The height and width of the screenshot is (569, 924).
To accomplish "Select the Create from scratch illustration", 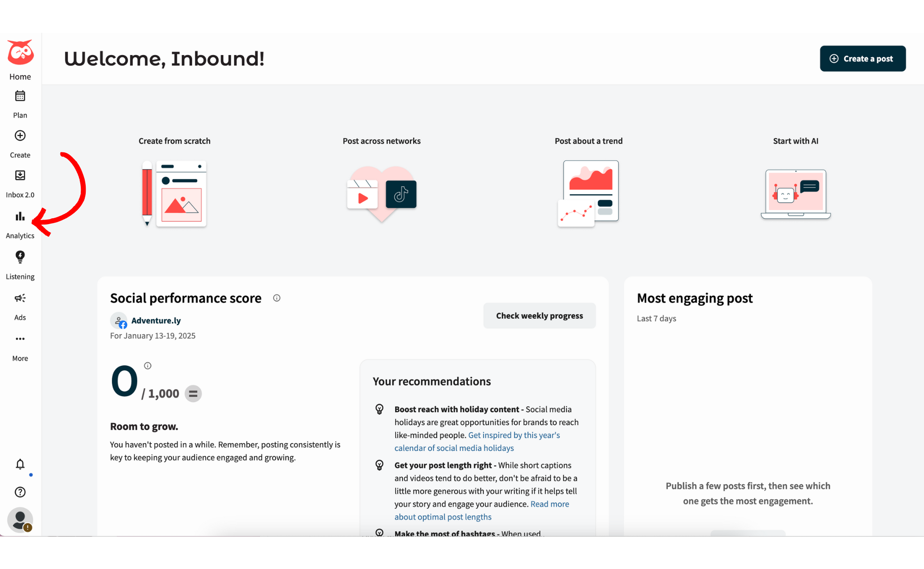I will tap(175, 193).
